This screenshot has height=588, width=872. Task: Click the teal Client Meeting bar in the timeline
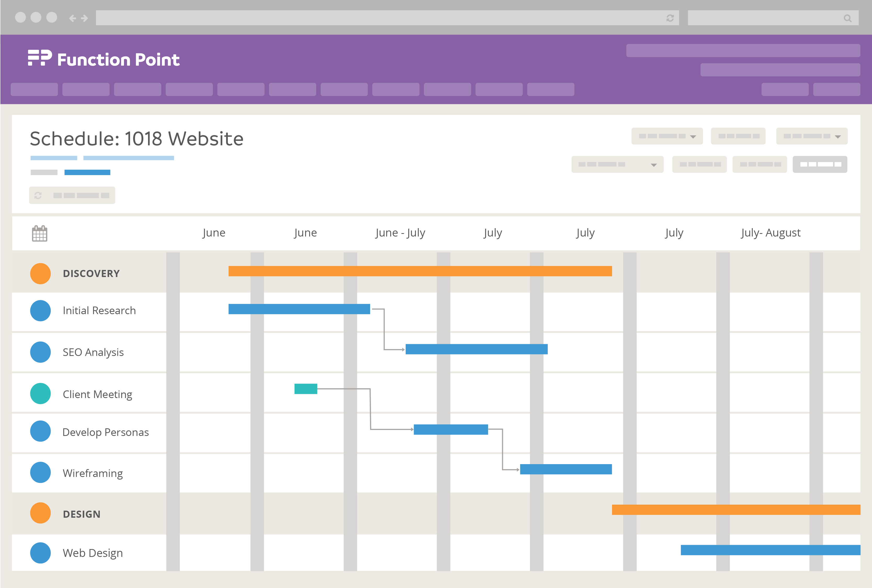tap(306, 389)
